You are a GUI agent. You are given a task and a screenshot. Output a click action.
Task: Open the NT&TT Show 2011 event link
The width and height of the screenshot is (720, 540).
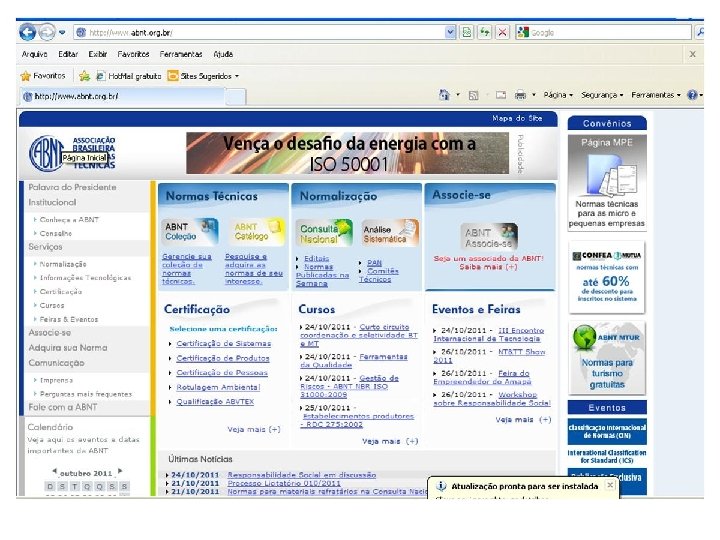489,356
